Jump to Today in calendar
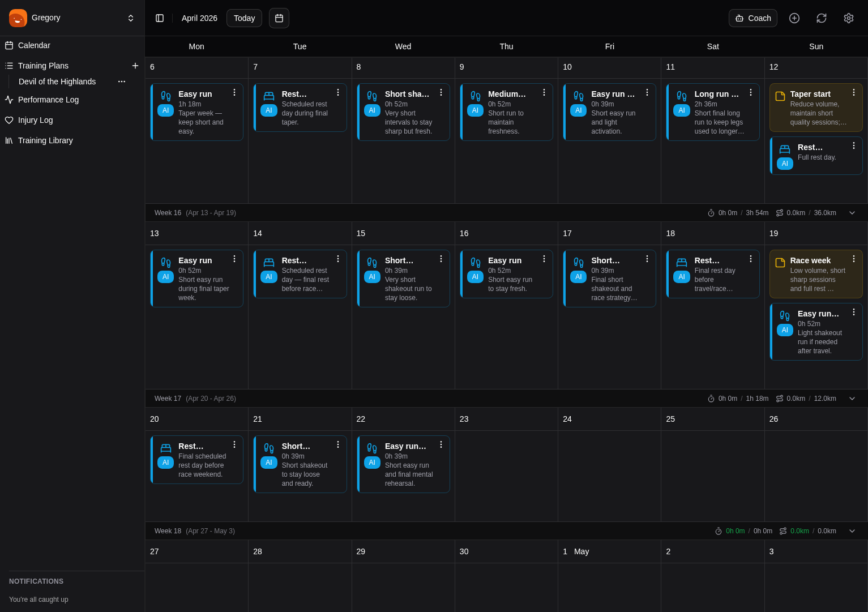This screenshot has height=612, width=868. pos(244,18)
